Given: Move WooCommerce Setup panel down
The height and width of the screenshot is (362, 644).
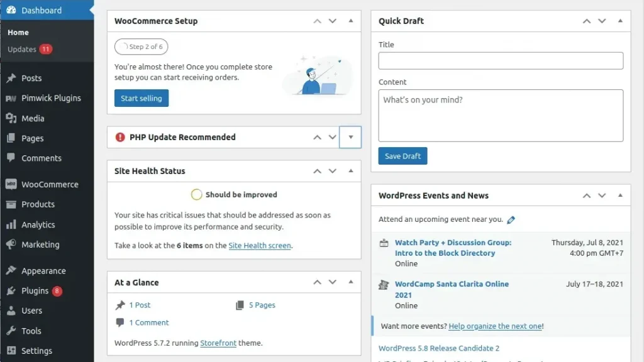Looking at the screenshot, I should coord(332,21).
